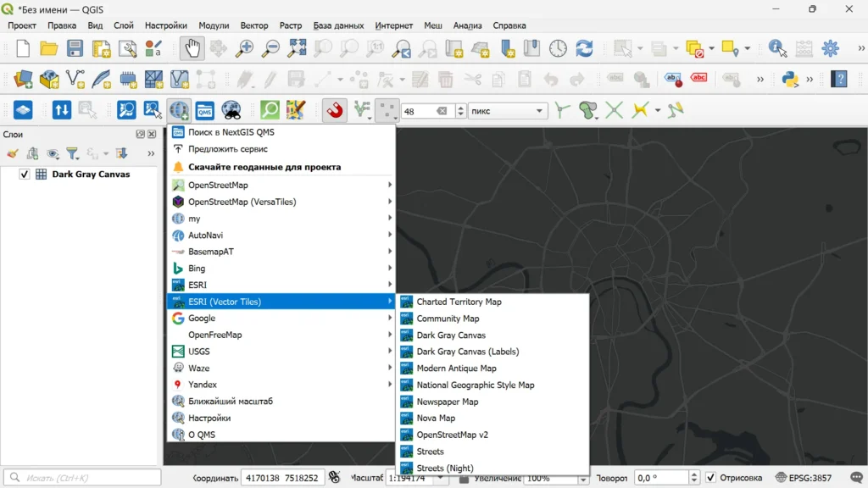
Task: Save the project with the floppy disk icon
Action: [x=75, y=48]
